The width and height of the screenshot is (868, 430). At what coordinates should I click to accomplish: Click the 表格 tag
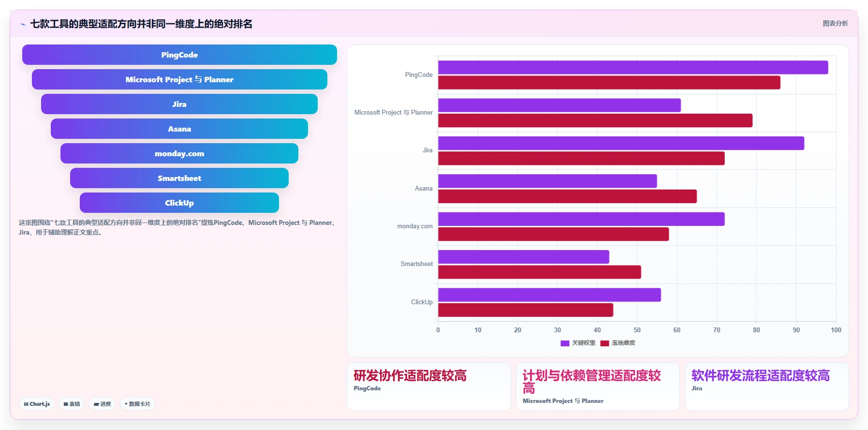pos(72,404)
